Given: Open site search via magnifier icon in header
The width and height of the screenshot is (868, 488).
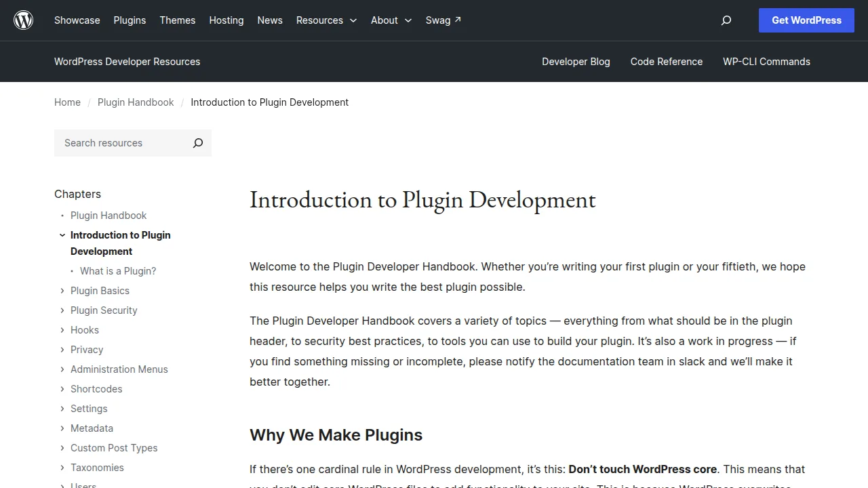Looking at the screenshot, I should [726, 20].
